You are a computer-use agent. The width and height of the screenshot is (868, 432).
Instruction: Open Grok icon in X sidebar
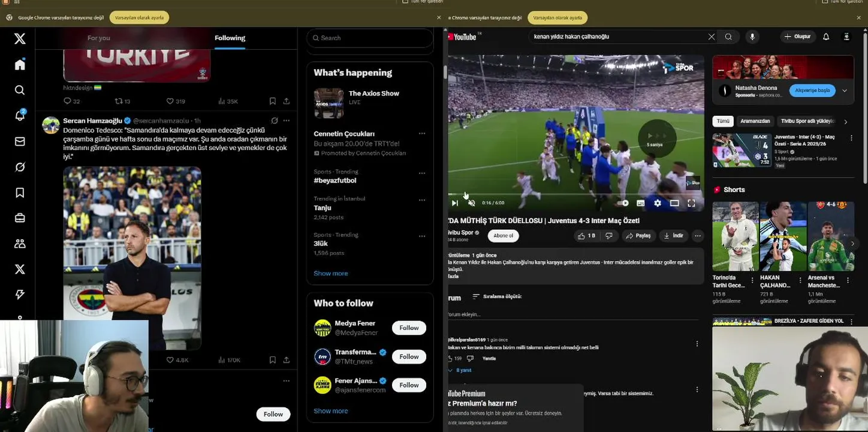click(x=20, y=167)
